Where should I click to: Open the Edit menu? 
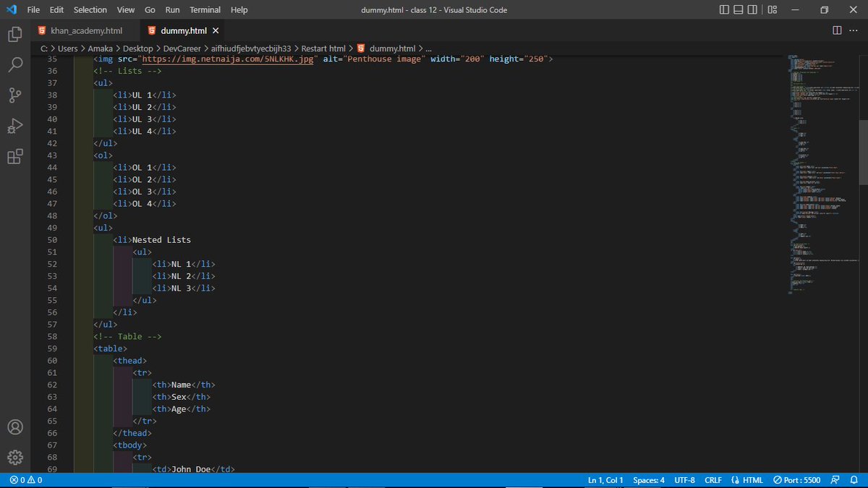[57, 9]
